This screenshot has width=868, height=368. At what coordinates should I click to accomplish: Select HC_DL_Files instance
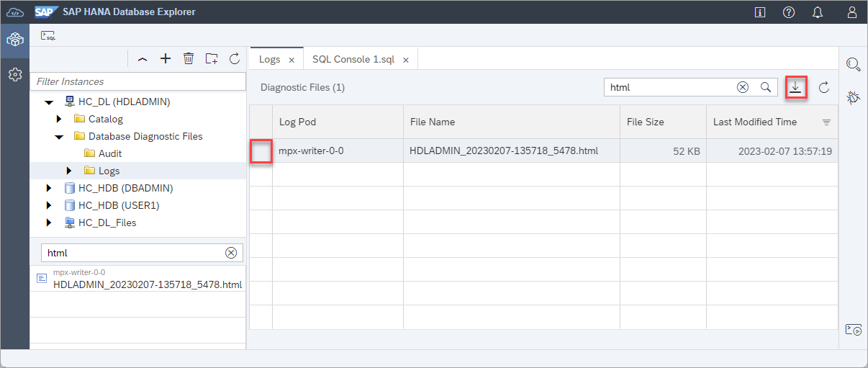point(107,223)
